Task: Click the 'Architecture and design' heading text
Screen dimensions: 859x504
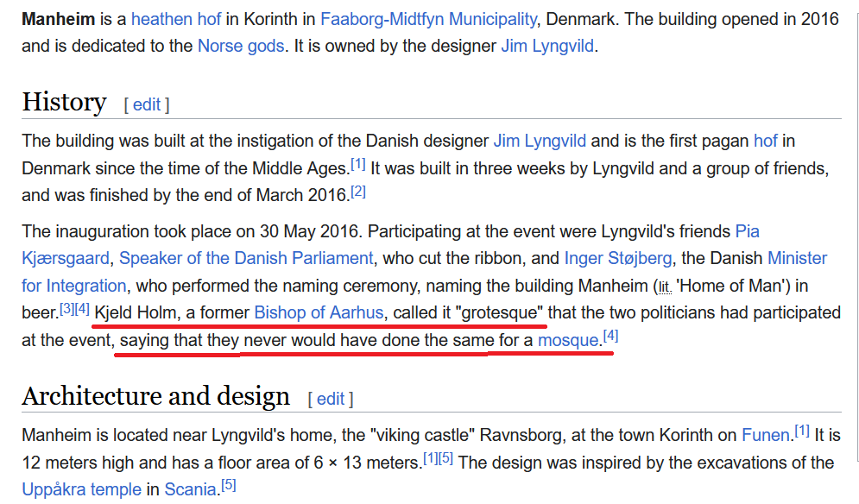Action: click(156, 396)
